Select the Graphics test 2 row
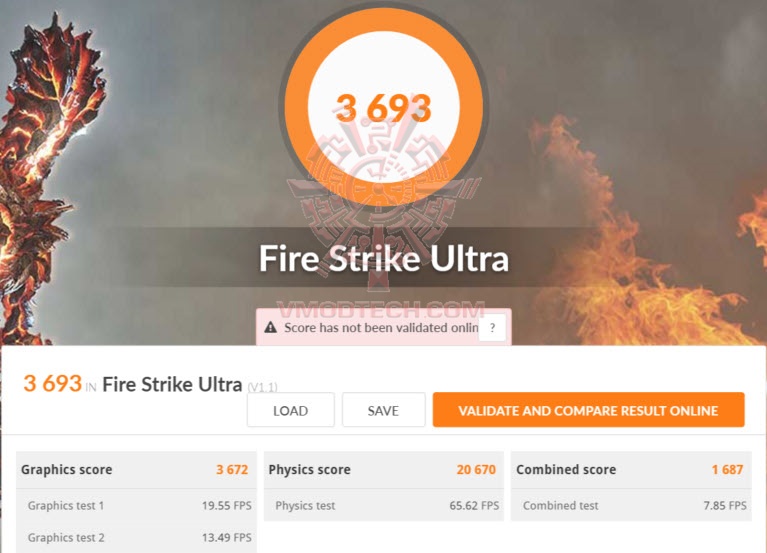The height and width of the screenshot is (553, 767). click(136, 537)
